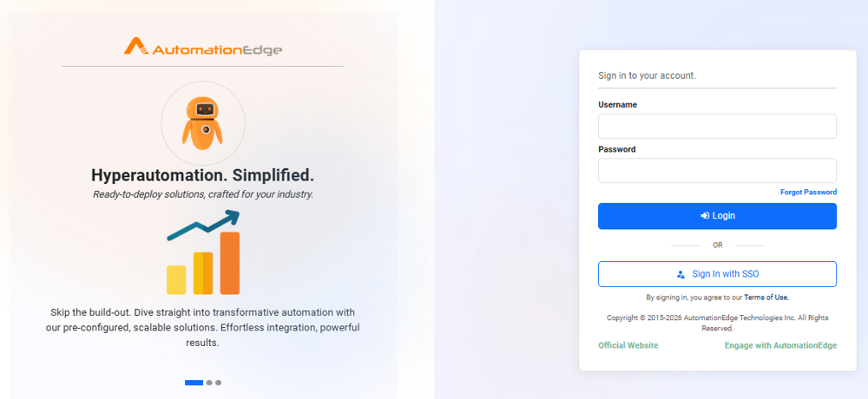The image size is (868, 399).
Task: Focus the Username input field
Action: click(717, 126)
